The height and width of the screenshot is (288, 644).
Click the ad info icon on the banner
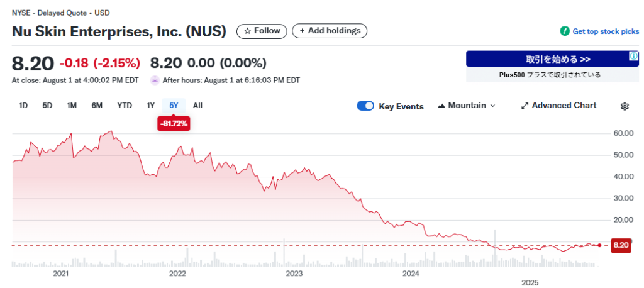(x=634, y=56)
